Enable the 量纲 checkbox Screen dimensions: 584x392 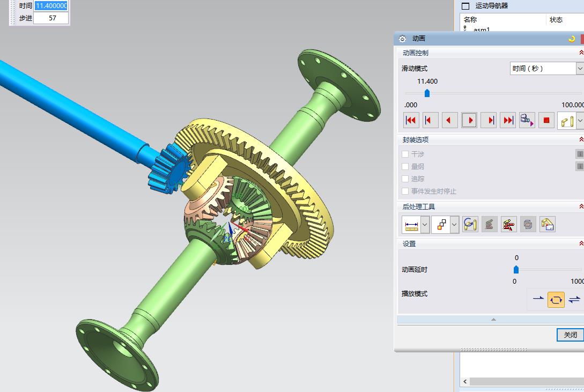(405, 166)
